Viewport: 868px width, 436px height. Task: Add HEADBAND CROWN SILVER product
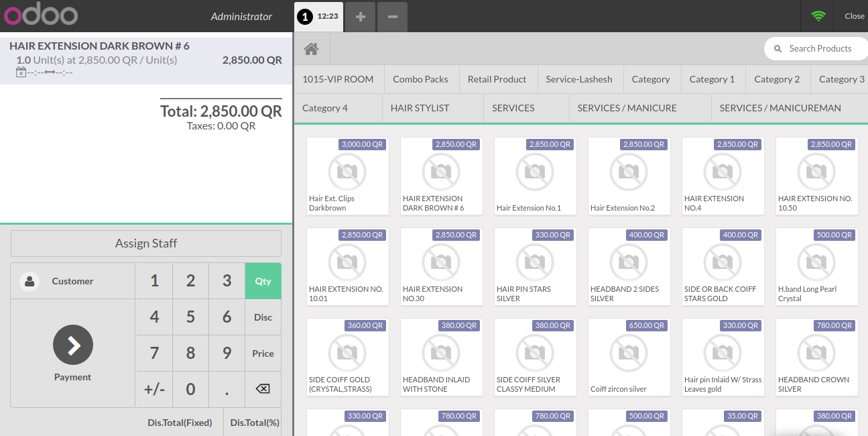tap(817, 358)
